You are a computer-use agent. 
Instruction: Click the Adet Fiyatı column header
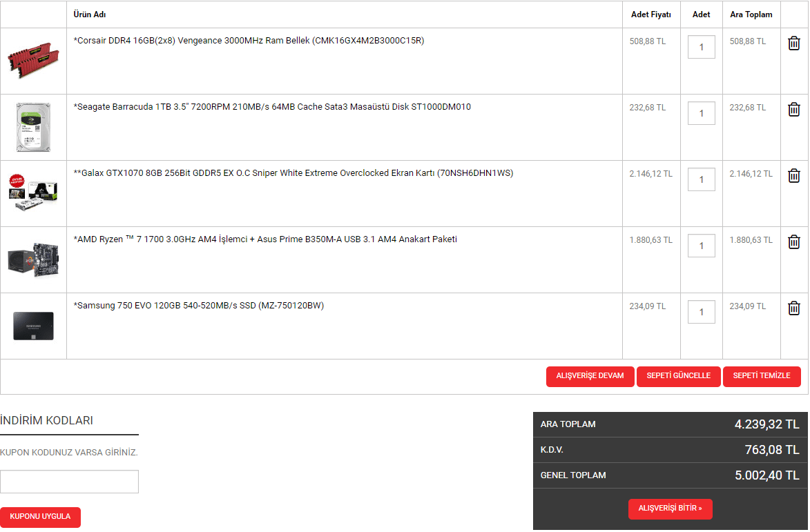(x=651, y=14)
